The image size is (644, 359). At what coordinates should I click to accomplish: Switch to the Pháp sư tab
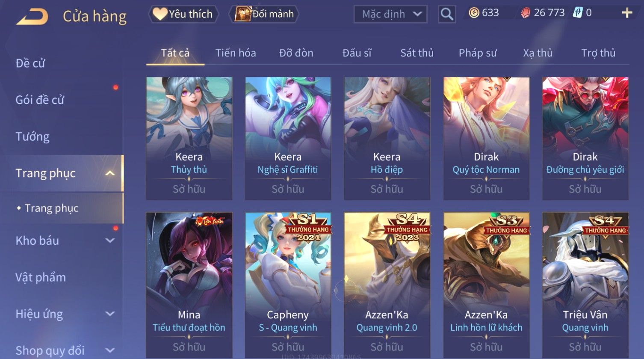(478, 53)
